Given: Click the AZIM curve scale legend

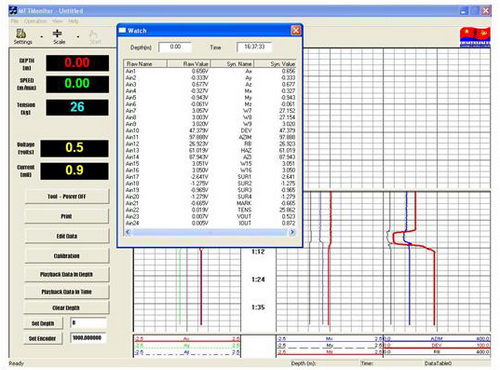Looking at the screenshot, I should (437, 339).
